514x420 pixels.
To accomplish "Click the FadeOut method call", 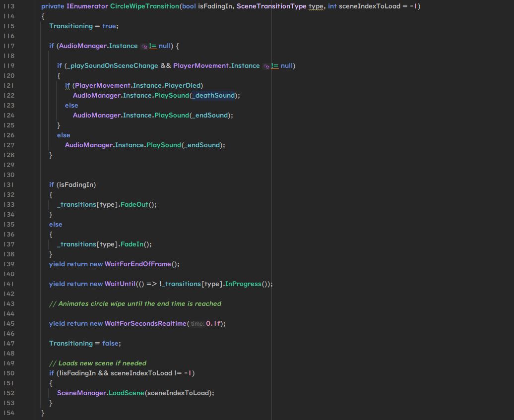I will pyautogui.click(x=134, y=205).
